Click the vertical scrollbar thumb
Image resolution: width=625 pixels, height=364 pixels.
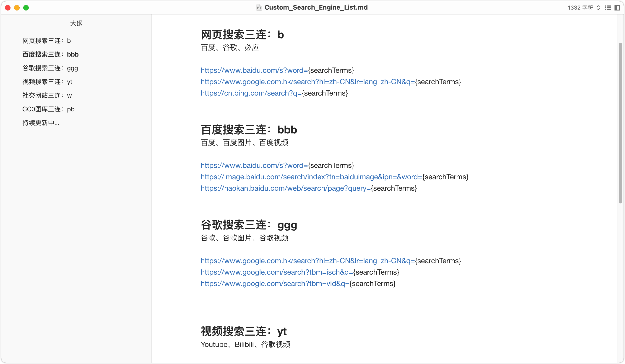pos(620,123)
